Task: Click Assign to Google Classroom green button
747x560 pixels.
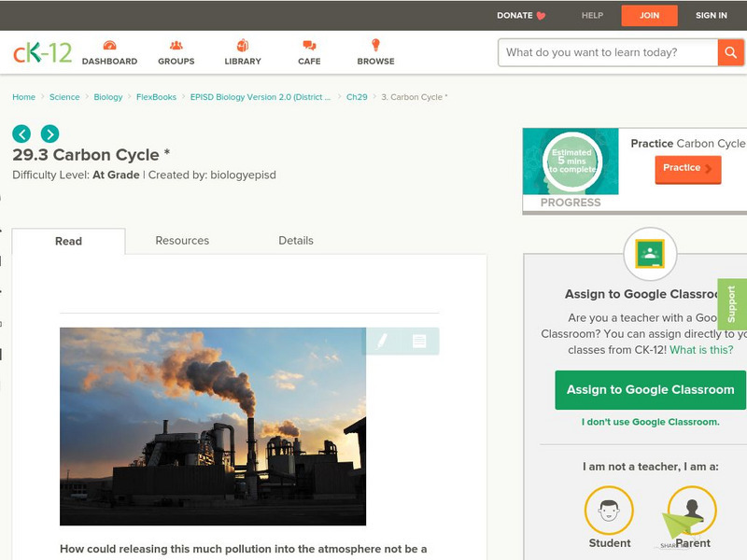Action: (x=650, y=389)
